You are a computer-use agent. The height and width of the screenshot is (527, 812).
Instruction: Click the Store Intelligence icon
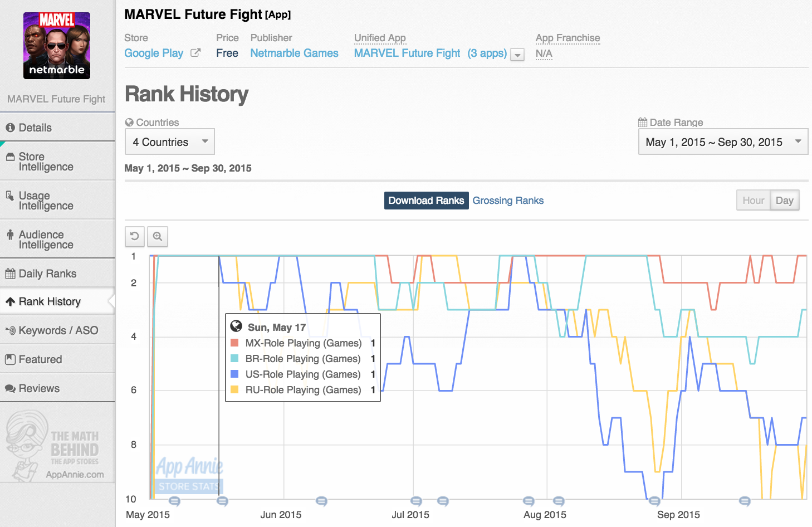pyautogui.click(x=10, y=157)
